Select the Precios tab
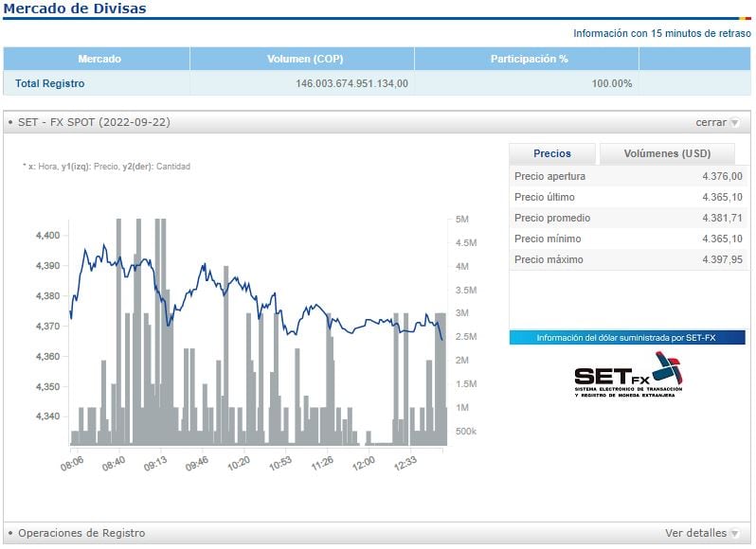The width and height of the screenshot is (756, 549). tap(552, 153)
